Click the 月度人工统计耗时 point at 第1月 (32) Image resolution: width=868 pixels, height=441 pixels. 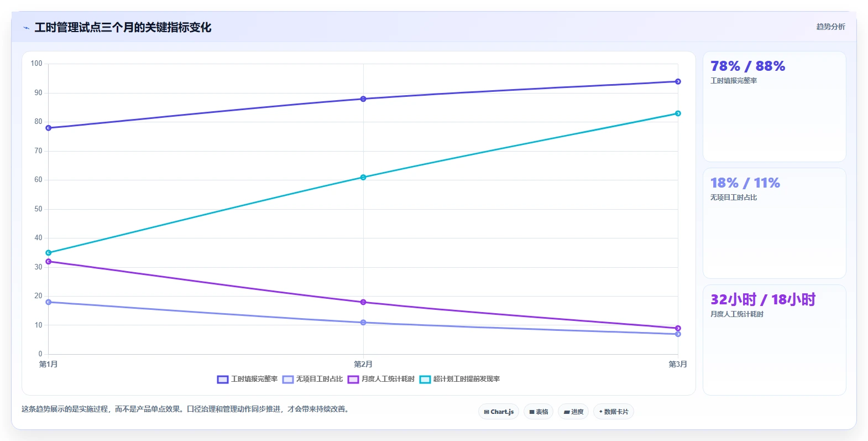(49, 262)
